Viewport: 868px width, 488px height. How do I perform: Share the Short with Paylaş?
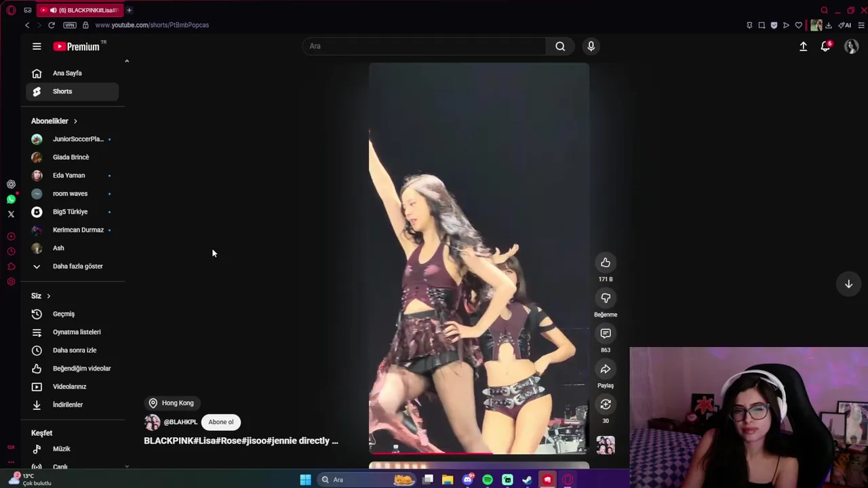[x=606, y=369]
